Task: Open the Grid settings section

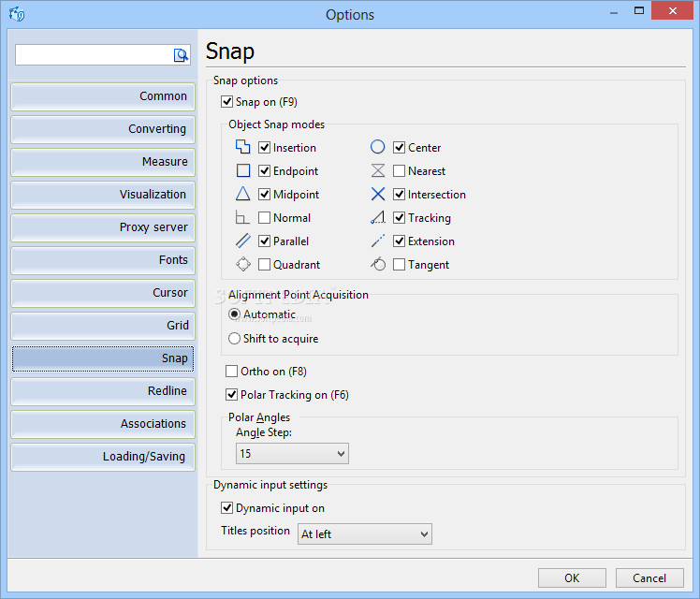Action: (x=103, y=326)
